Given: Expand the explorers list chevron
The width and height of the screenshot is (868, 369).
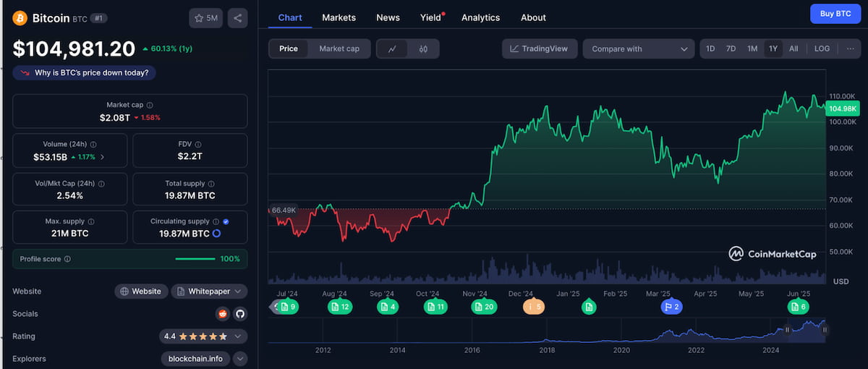Looking at the screenshot, I should pos(240,359).
